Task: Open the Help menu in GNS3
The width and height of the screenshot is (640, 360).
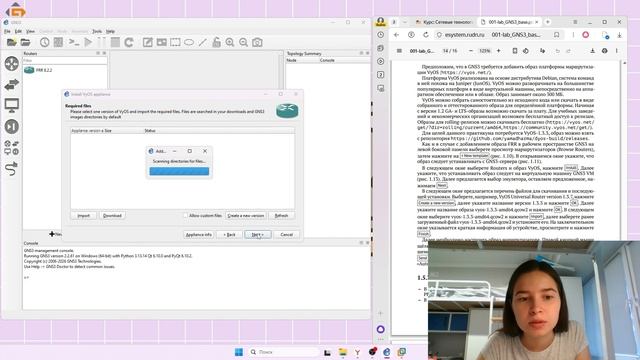Action: click(110, 31)
